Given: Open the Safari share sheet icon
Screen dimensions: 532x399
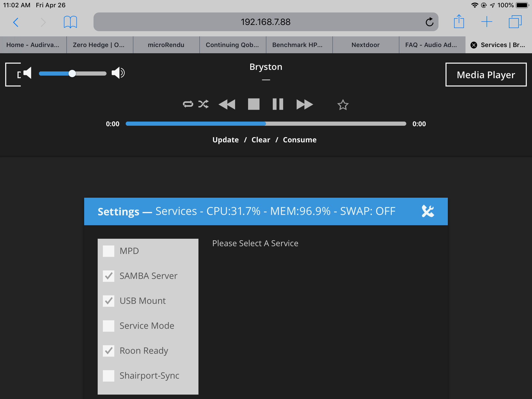Looking at the screenshot, I should [459, 21].
